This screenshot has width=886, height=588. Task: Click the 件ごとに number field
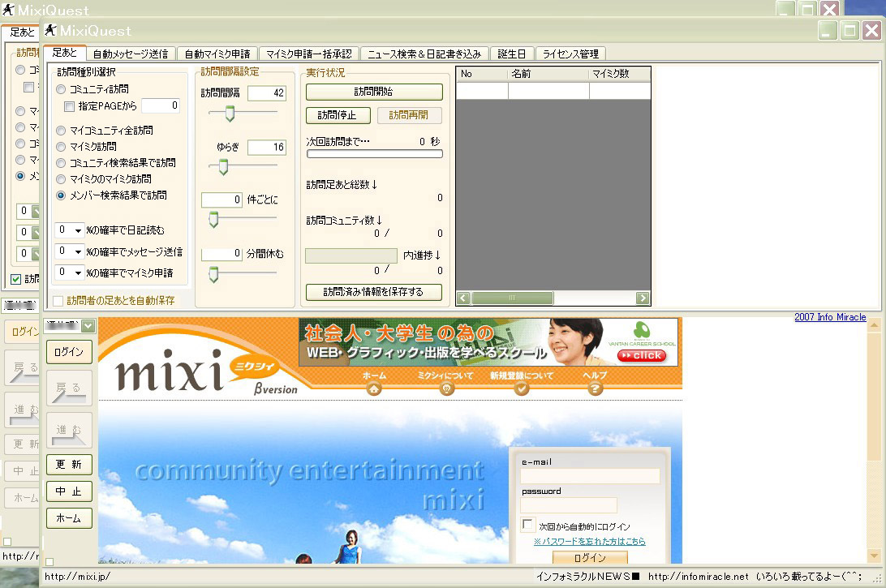point(222,200)
